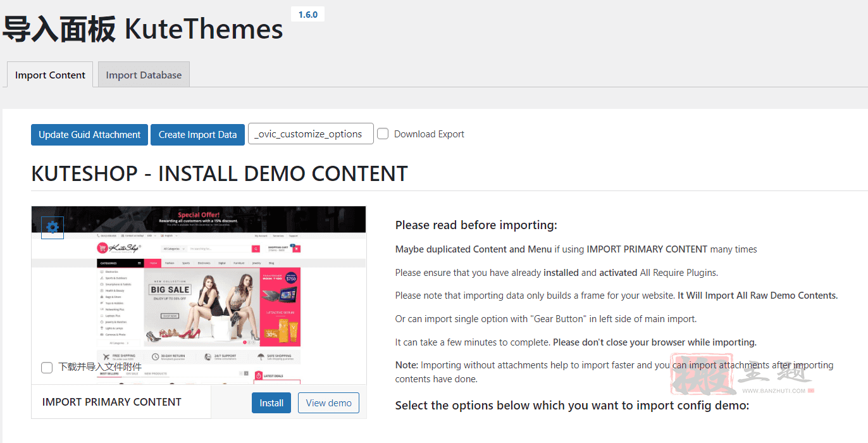Click Create Import Data button

pyautogui.click(x=197, y=134)
